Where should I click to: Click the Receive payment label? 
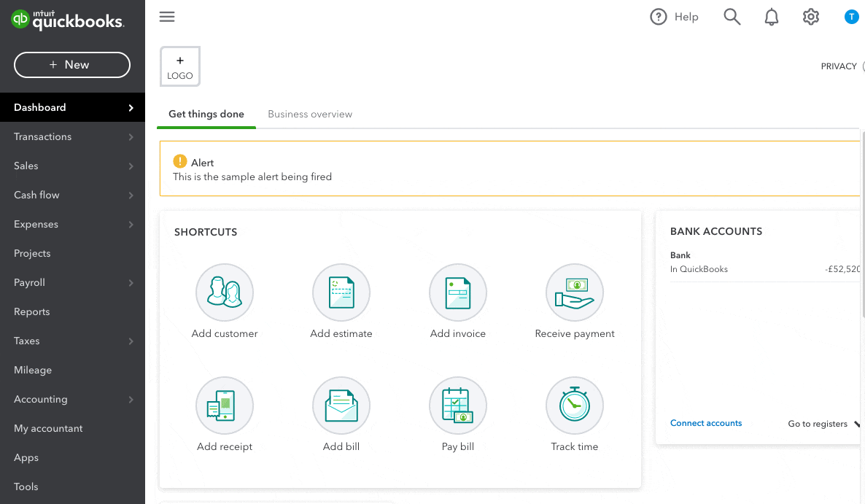point(575,333)
